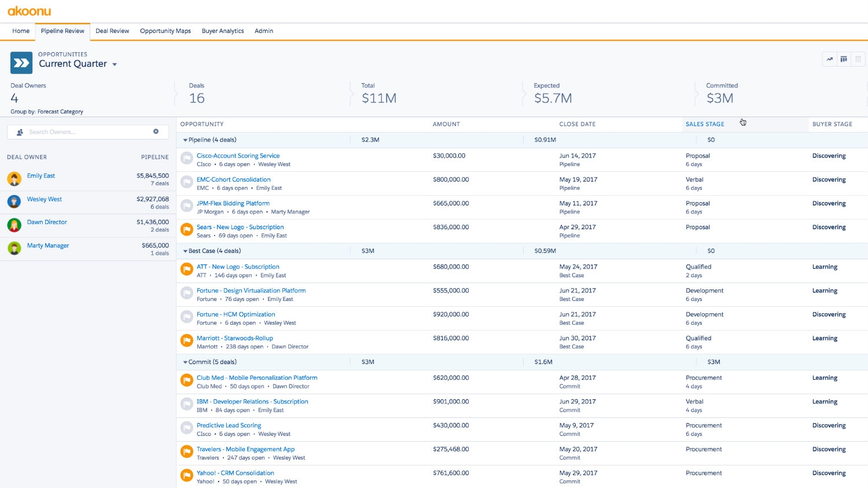This screenshot has width=868, height=488.
Task: Click the Jun 14, 2017 close date
Action: [578, 156]
